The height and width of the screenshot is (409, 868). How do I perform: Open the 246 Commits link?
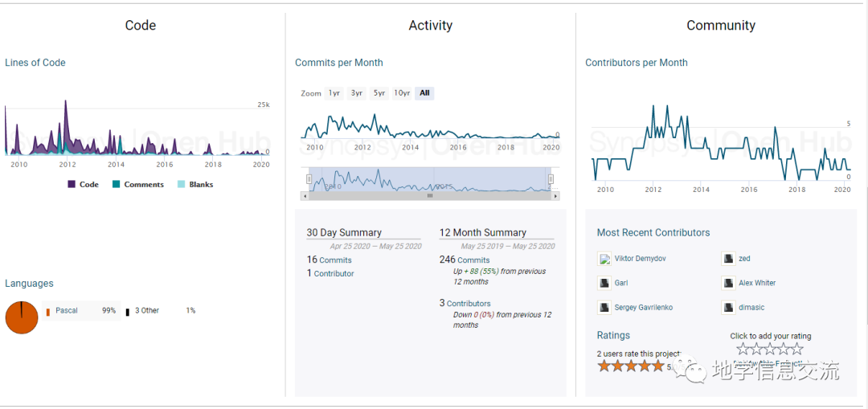[465, 260]
